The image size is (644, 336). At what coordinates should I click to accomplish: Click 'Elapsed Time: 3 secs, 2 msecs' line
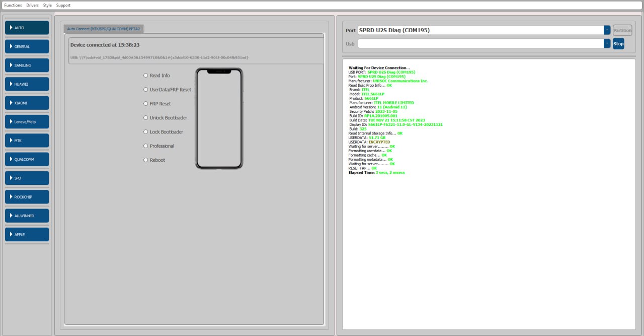point(377,173)
